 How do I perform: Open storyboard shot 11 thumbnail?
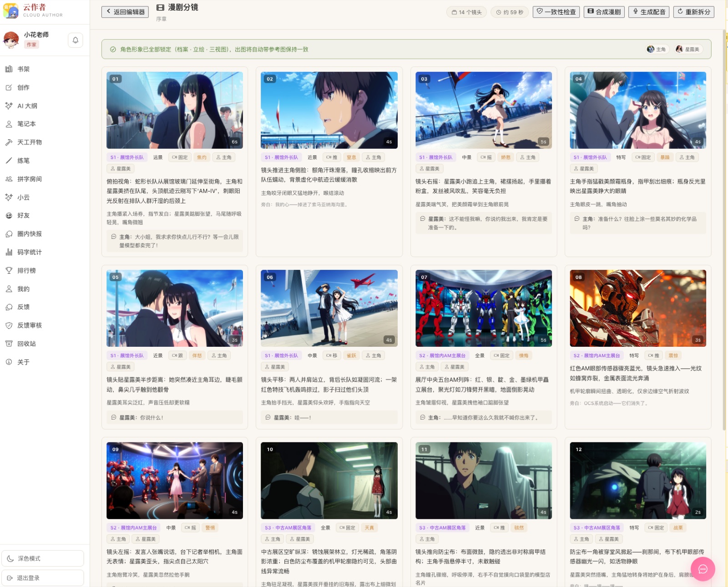pyautogui.click(x=484, y=481)
